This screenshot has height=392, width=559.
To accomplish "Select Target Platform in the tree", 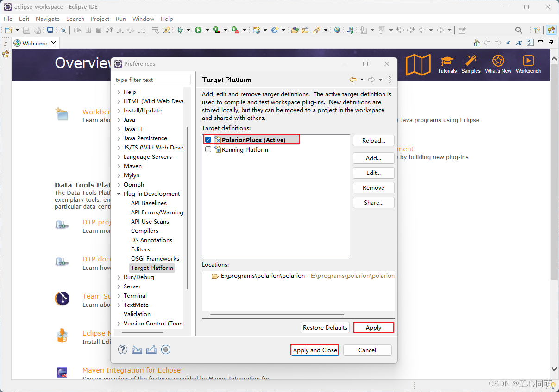I will click(152, 268).
